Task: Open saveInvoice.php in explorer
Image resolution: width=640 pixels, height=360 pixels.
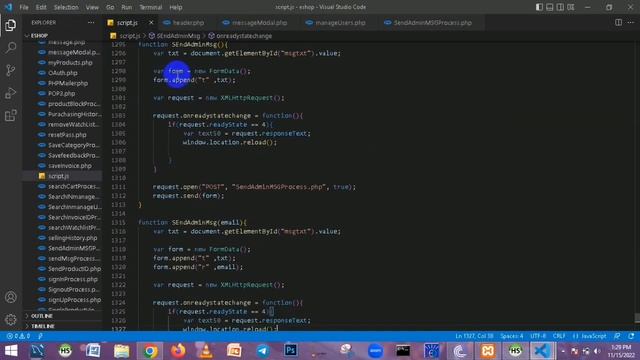Action: point(70,166)
